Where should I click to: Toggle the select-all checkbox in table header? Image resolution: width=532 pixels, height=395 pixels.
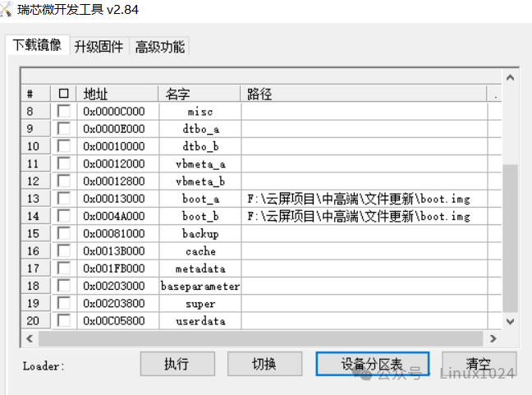[x=63, y=94]
